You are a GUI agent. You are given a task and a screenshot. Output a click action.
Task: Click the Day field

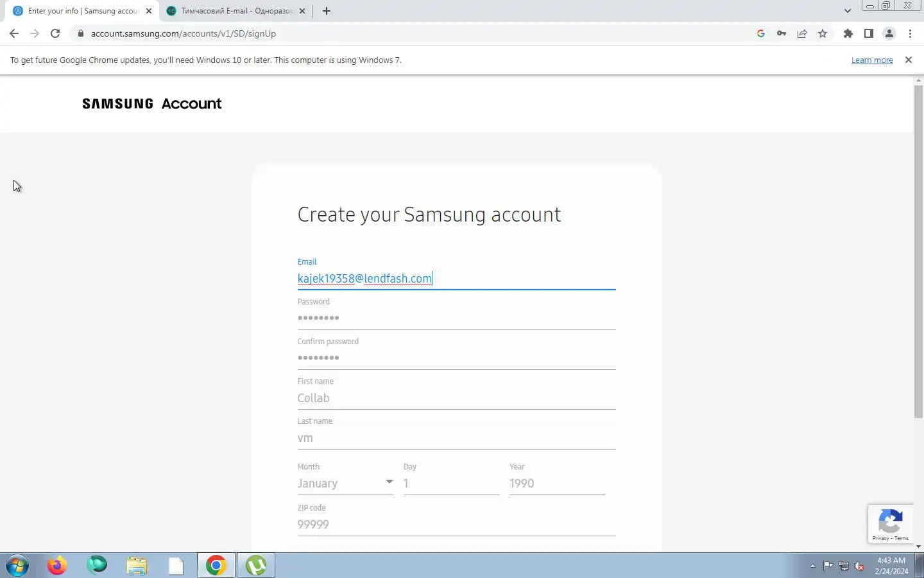(x=451, y=483)
